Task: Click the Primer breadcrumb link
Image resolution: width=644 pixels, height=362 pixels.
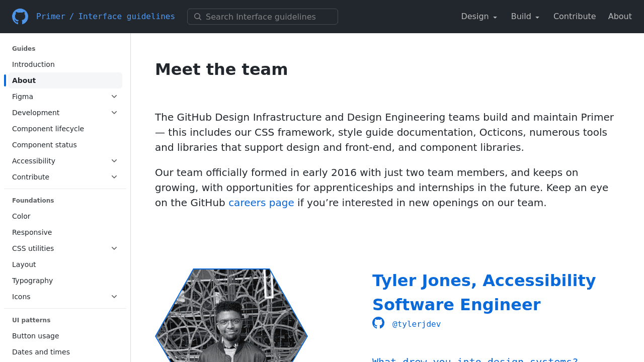Action: point(51,17)
